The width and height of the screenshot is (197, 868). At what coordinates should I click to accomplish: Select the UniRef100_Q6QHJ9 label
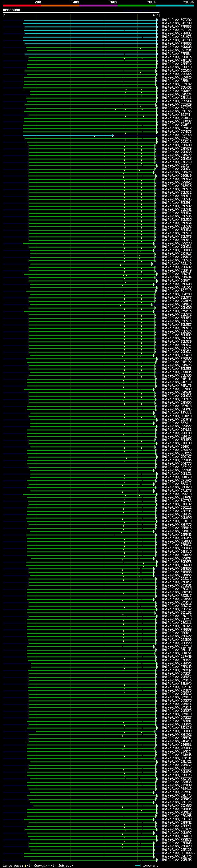pos(177,176)
